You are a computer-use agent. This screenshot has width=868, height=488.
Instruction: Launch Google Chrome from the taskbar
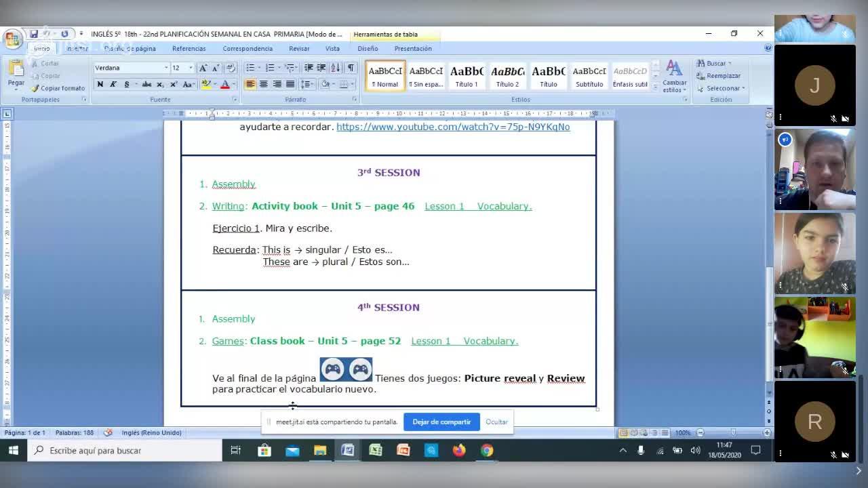pos(487,450)
